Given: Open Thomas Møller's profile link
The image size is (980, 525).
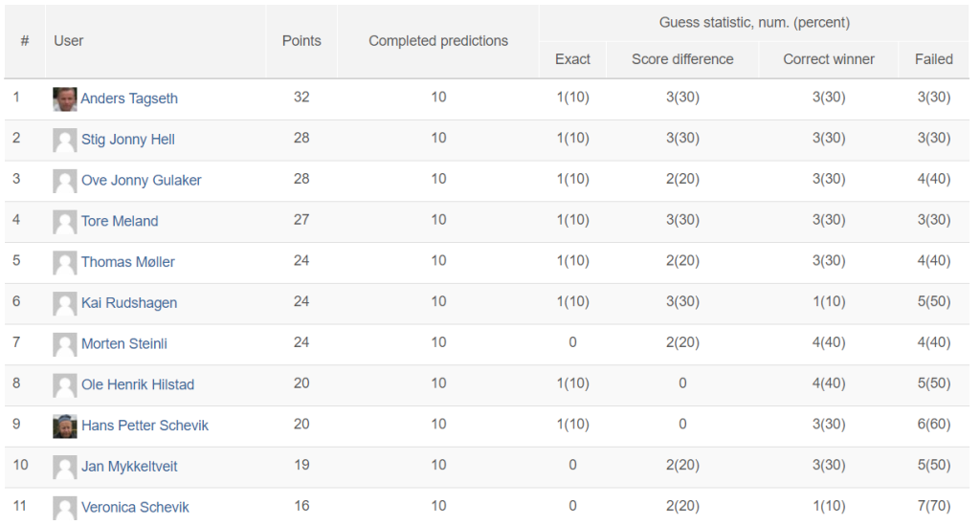Looking at the screenshot, I should pyautogui.click(x=128, y=262).
